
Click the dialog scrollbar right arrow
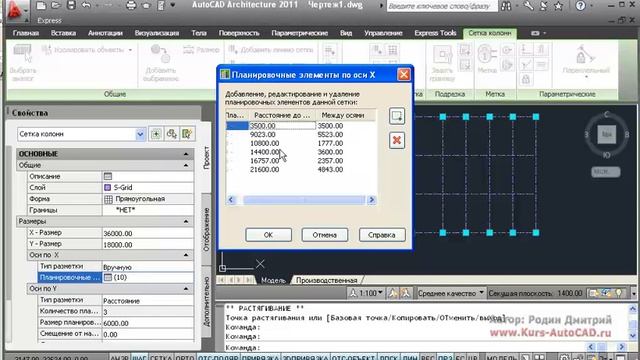371,200
